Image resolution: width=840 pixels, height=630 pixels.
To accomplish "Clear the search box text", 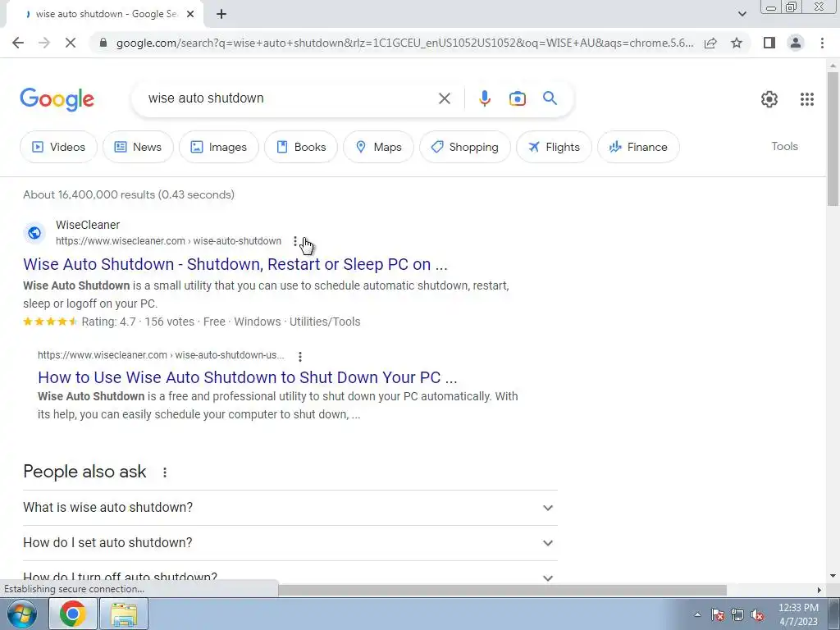I will click(444, 98).
